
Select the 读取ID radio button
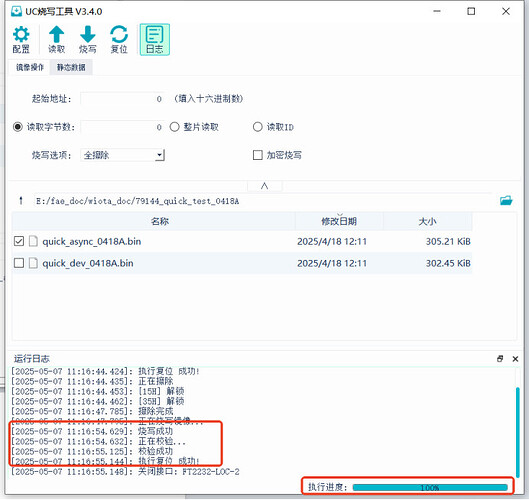pos(257,127)
